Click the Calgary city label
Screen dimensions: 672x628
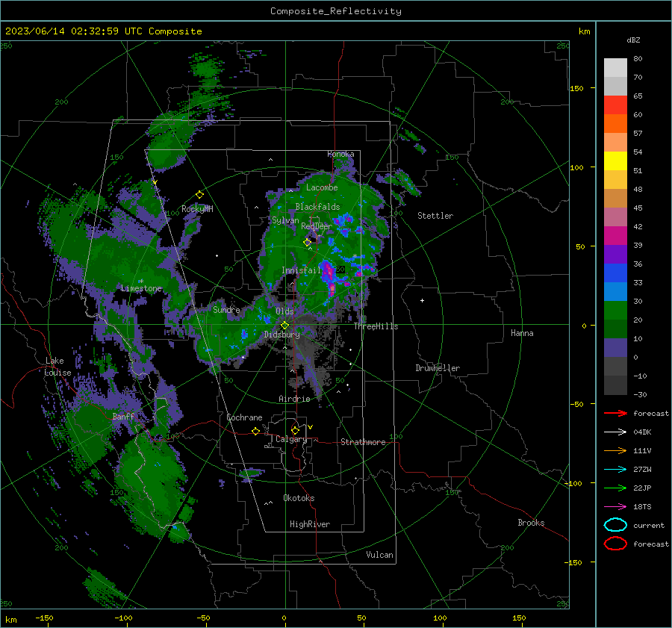click(x=291, y=439)
